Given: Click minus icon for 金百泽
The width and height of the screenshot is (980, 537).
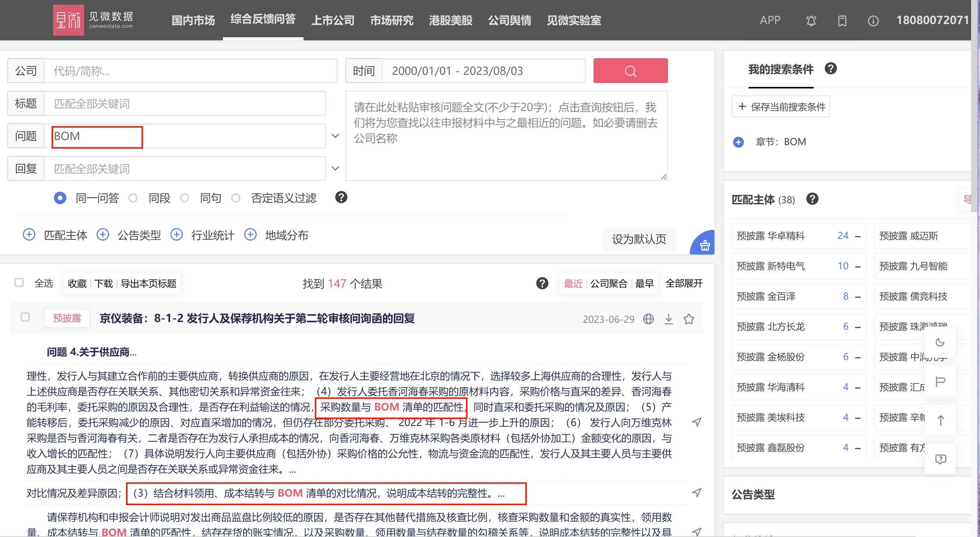Looking at the screenshot, I should point(858,297).
